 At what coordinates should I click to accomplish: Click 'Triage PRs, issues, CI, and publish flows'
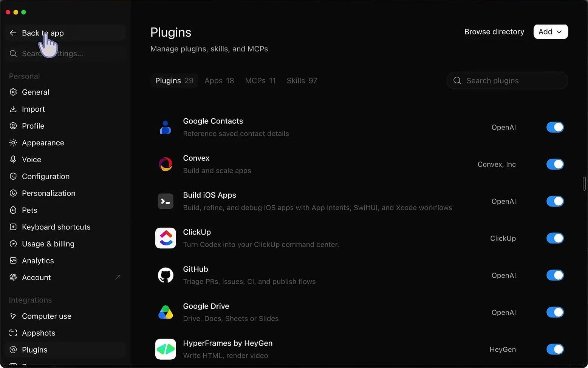pos(249,282)
